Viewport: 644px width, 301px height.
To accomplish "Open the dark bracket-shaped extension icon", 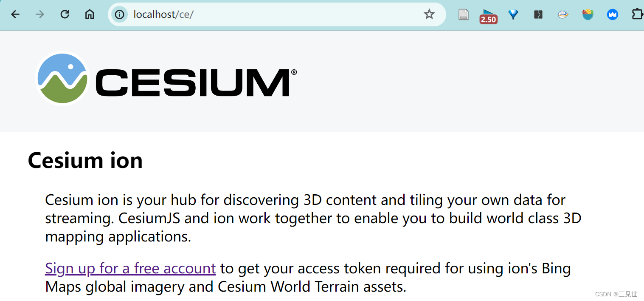I will 538,14.
